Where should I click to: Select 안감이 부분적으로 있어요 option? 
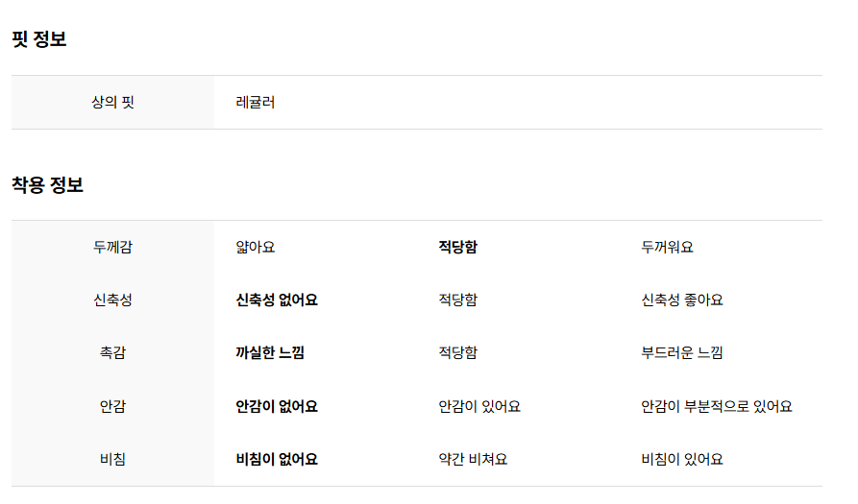717,407
